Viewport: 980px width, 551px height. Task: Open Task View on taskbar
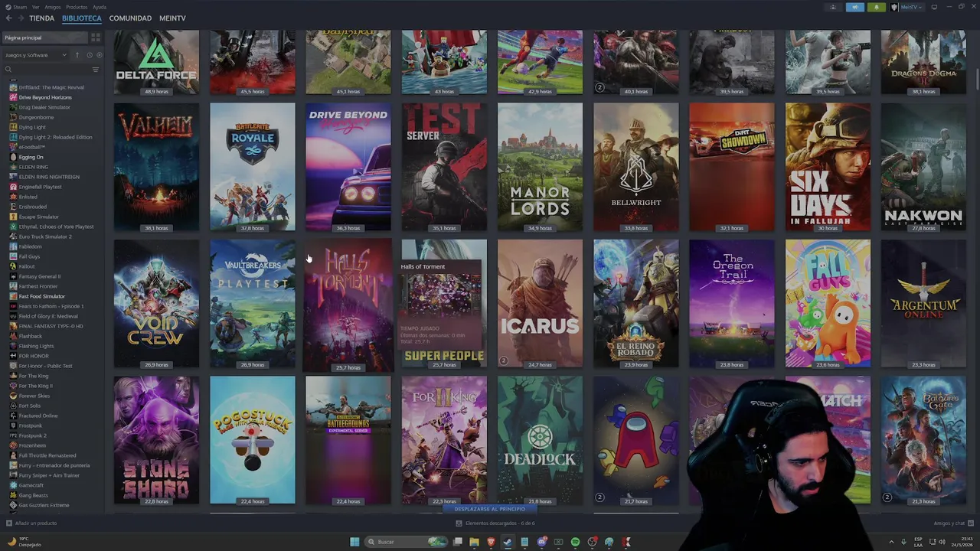[457, 542]
